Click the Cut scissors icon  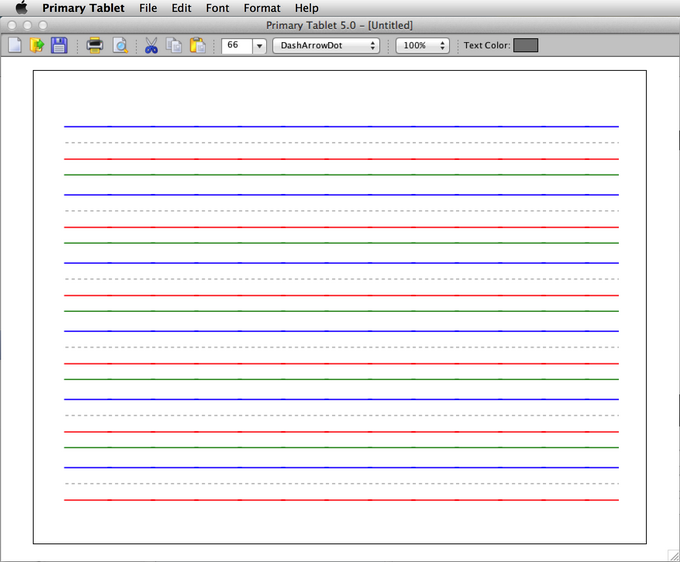pos(151,45)
